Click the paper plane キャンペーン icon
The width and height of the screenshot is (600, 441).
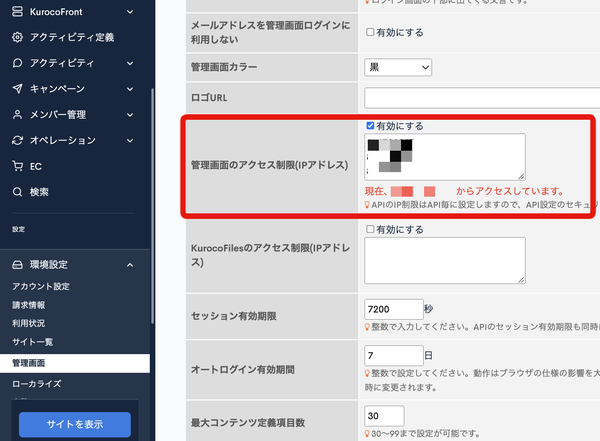(x=17, y=89)
